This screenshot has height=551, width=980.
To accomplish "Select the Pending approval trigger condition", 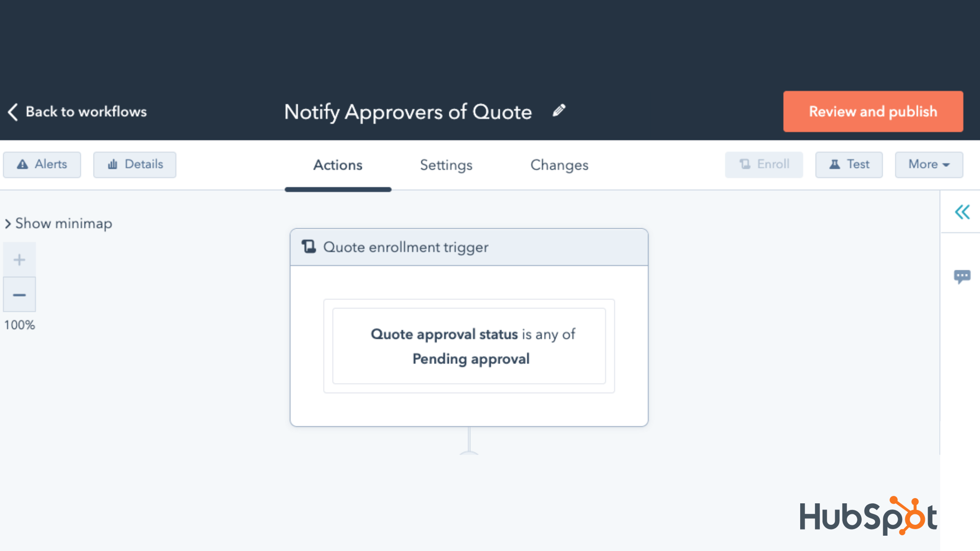I will point(470,346).
